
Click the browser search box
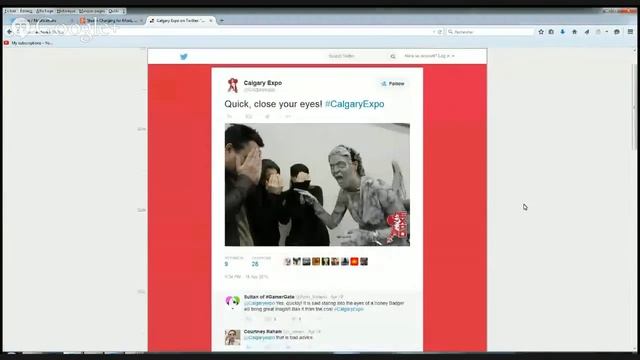point(490,31)
